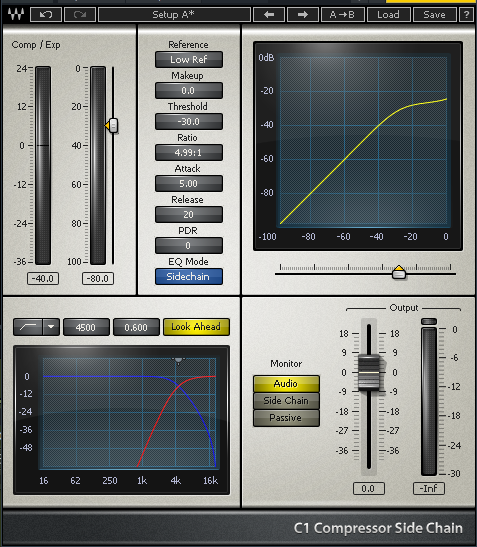Click the output clip indicator above the meter
The width and height of the screenshot is (477, 547).
(x=429, y=321)
